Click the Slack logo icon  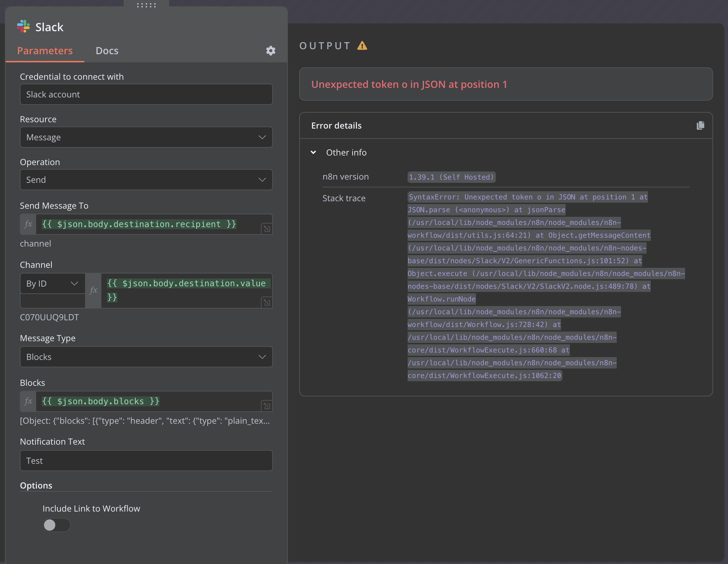pyautogui.click(x=23, y=27)
